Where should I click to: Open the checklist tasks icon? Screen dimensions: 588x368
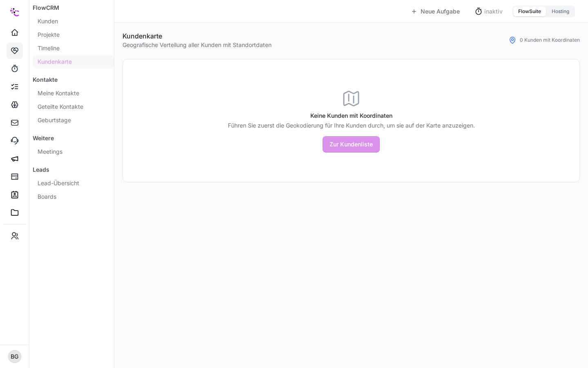pos(15,87)
